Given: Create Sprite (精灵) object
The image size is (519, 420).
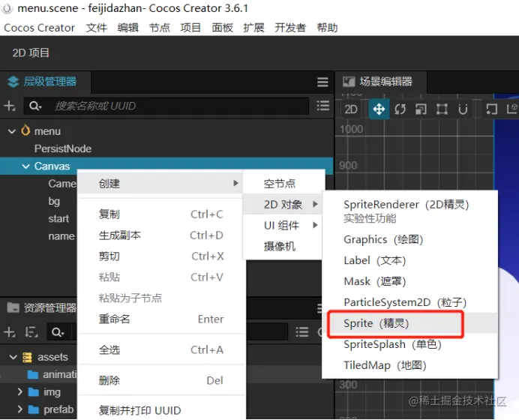Looking at the screenshot, I should click(409, 323).
